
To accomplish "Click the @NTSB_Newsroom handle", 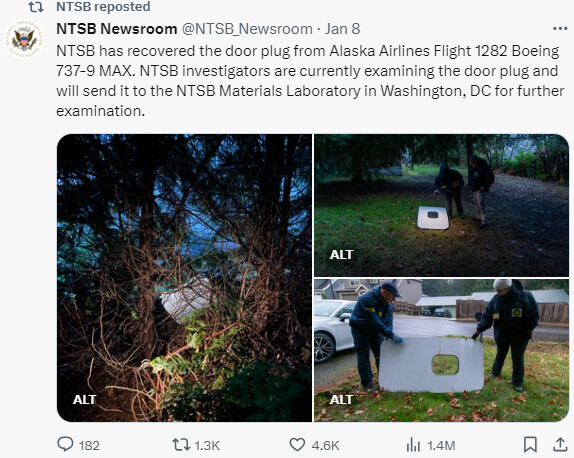I will pos(247,29).
